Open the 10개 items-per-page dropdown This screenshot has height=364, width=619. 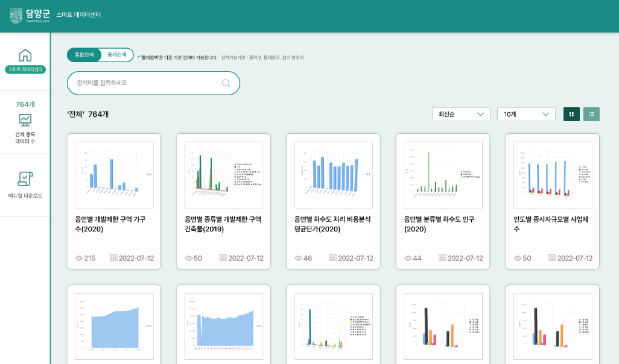tap(525, 114)
